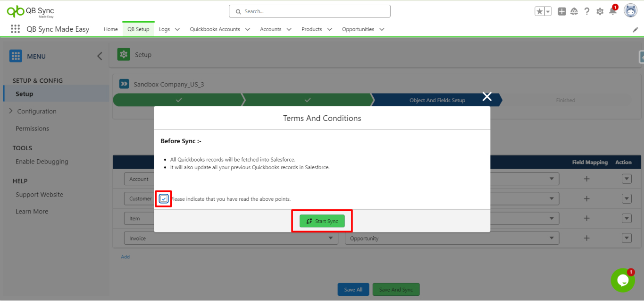This screenshot has width=644, height=301.
Task: Expand the Logs tab dropdown chevron
Action: tap(177, 29)
